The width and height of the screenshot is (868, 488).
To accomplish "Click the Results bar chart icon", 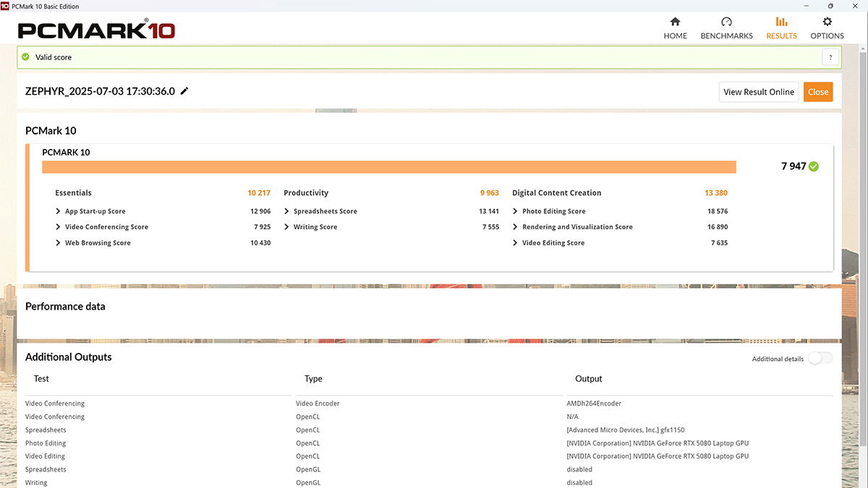I will (x=781, y=22).
